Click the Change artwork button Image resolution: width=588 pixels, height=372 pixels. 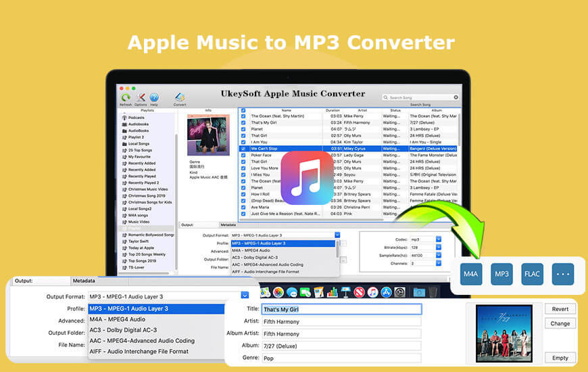point(560,323)
